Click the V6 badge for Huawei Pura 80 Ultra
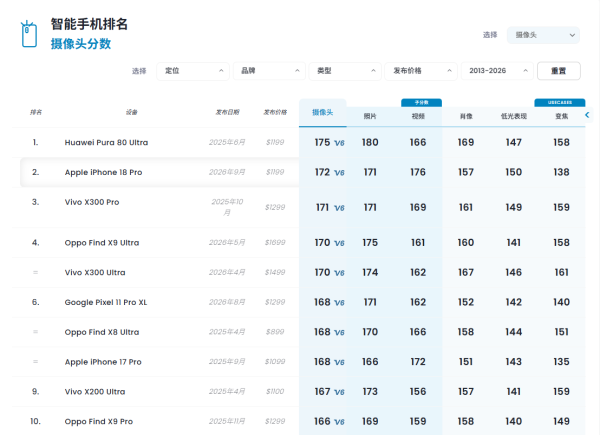Image resolution: width=600 pixels, height=435 pixels. pos(339,143)
